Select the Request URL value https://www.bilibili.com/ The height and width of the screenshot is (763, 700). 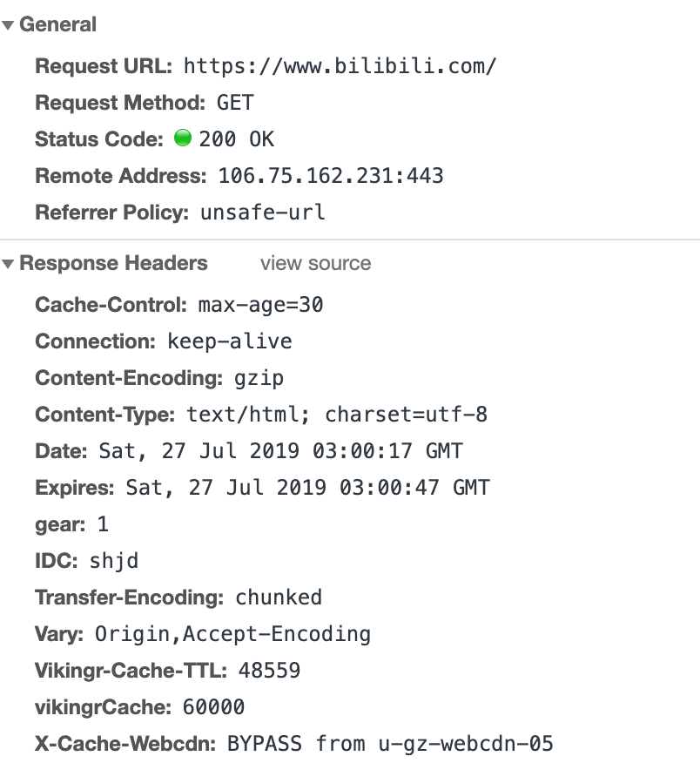click(x=340, y=67)
